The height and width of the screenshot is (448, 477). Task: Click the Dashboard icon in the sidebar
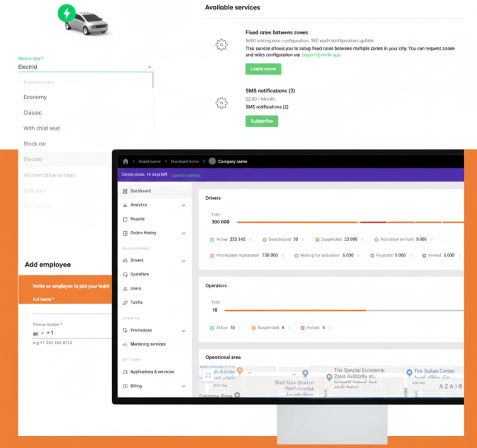click(125, 191)
